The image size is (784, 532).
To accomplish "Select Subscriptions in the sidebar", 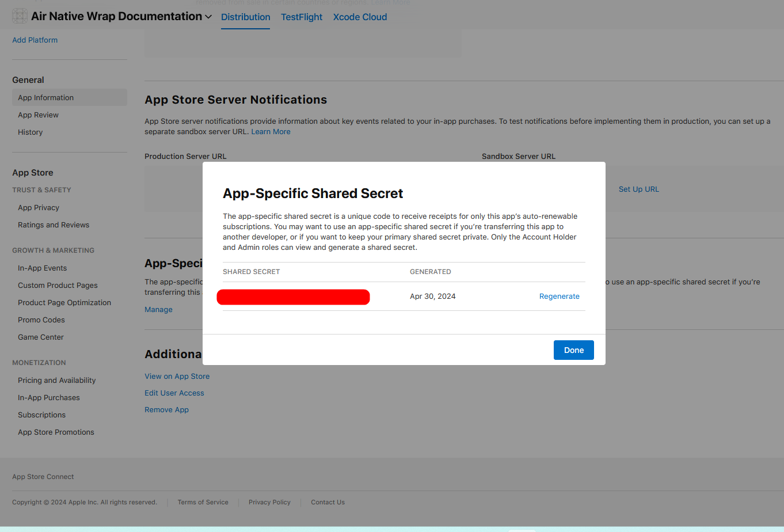I will 41,415.
